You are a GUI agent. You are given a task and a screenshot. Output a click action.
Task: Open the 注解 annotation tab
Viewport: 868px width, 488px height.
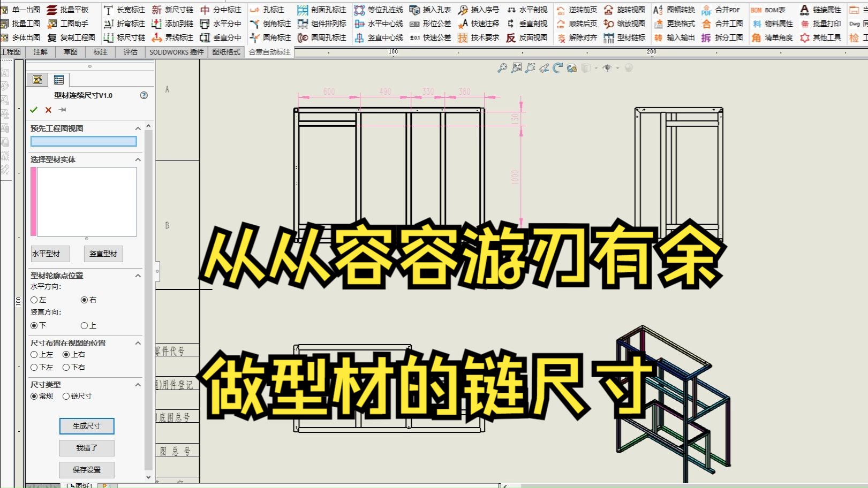tap(40, 52)
